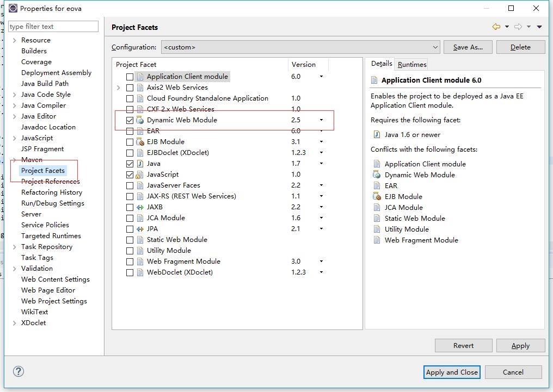Click the JAXB facet icon
The height and width of the screenshot is (392, 553).
[140, 207]
